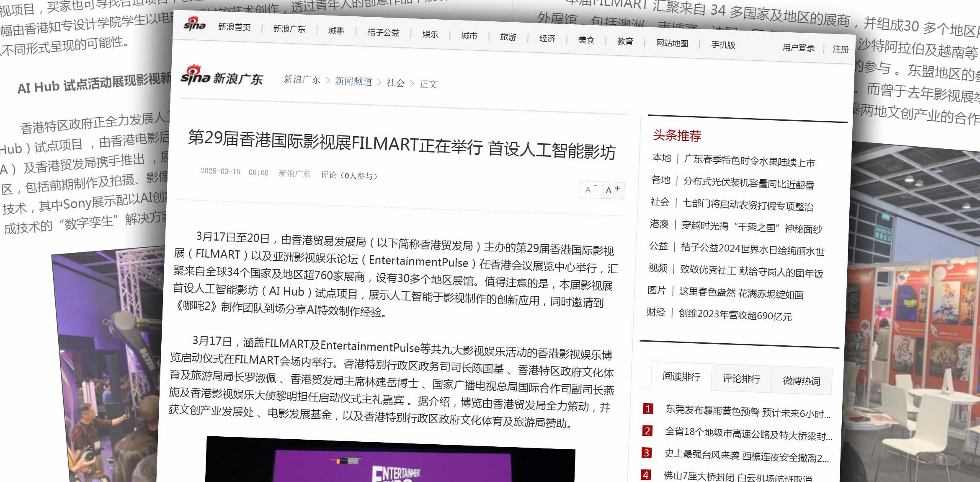Decrease font size with A- button

pyautogui.click(x=591, y=189)
